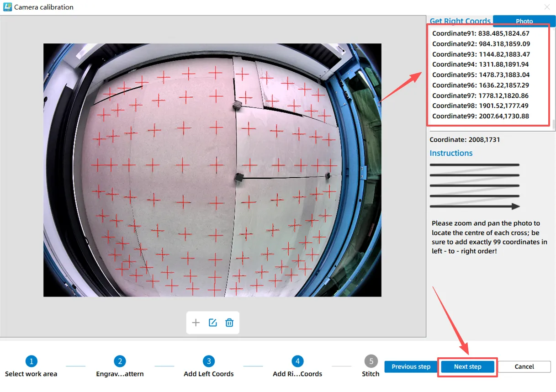Delete the coordinate using the trash icon
Viewport: 556px width, 392px height.
[229, 323]
